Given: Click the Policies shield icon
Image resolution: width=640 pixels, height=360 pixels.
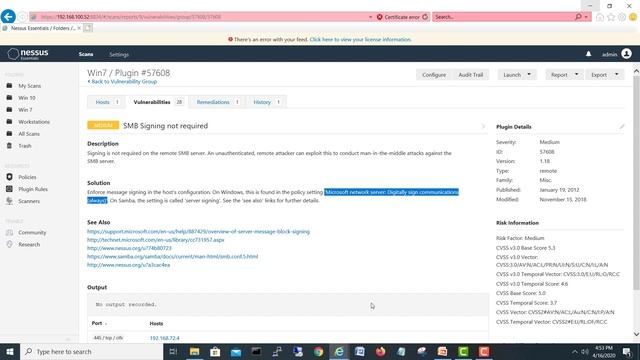Looking at the screenshot, I should (x=9, y=177).
